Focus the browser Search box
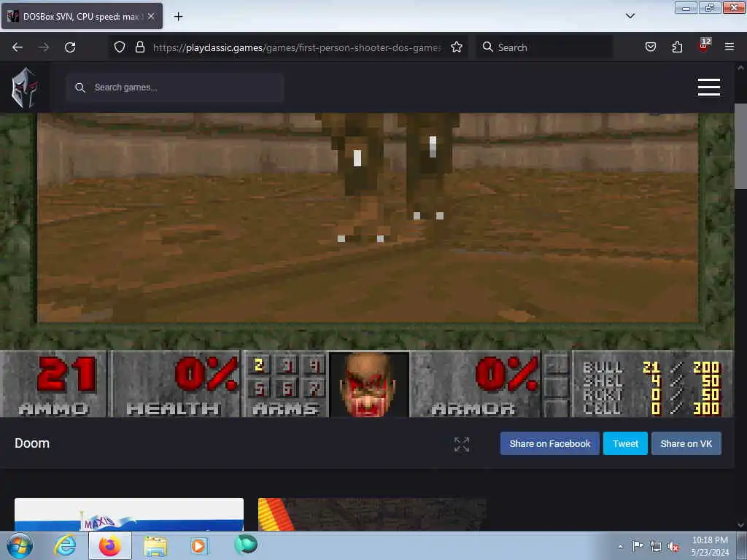 544,47
